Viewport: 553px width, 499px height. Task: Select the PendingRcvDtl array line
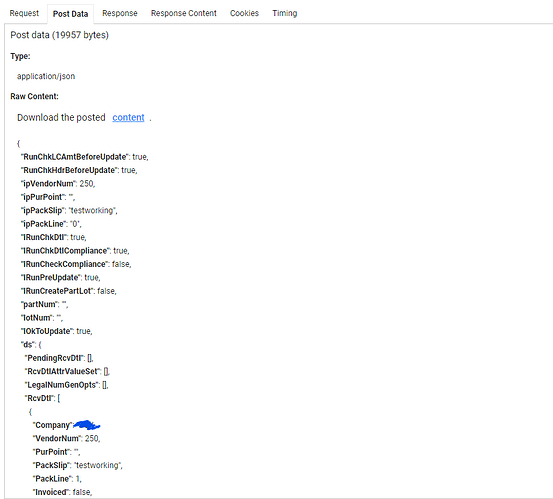point(59,358)
